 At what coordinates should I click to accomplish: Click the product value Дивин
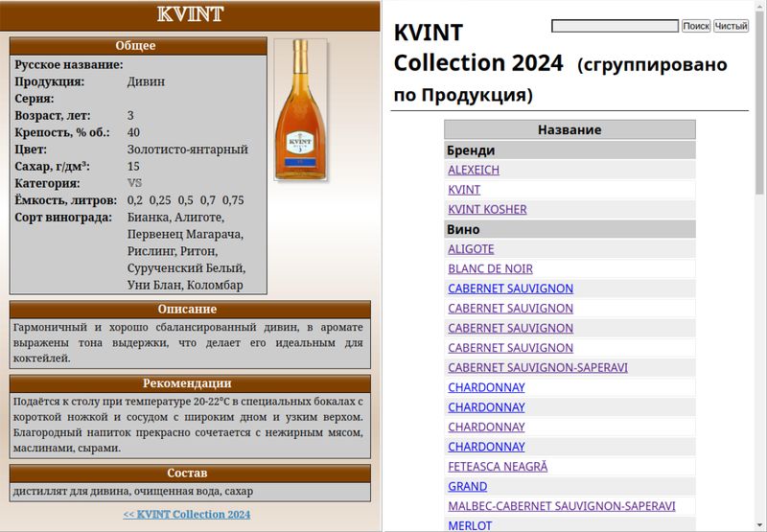[x=146, y=81]
